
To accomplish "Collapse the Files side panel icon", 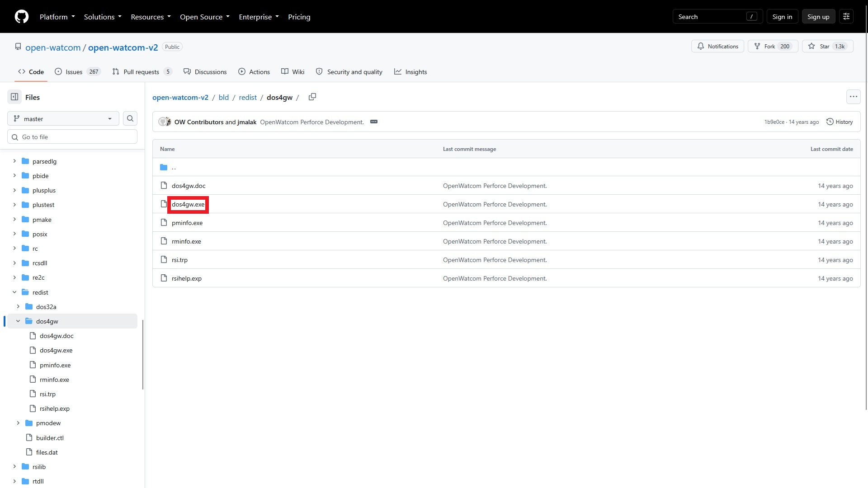I will tap(14, 97).
